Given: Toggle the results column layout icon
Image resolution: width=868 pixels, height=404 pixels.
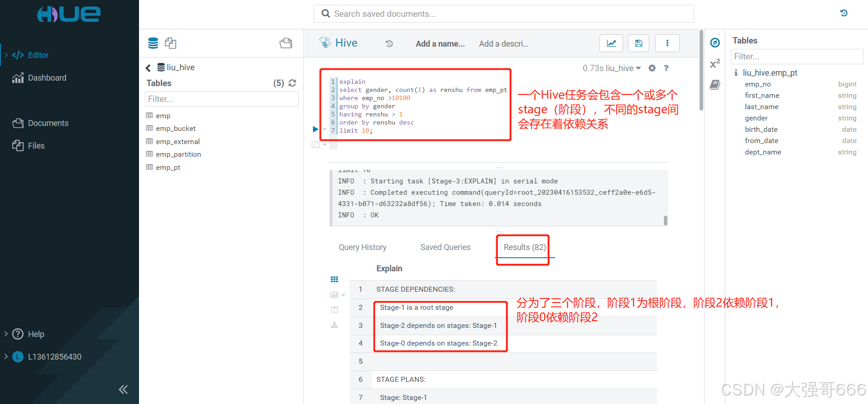Looking at the screenshot, I should [x=335, y=310].
